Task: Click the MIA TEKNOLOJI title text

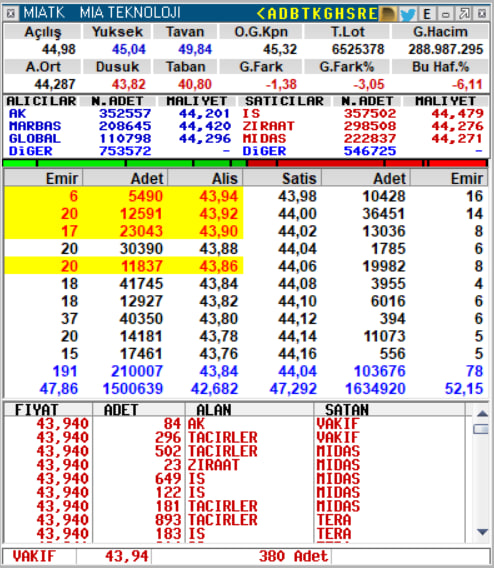Action: 130,13
